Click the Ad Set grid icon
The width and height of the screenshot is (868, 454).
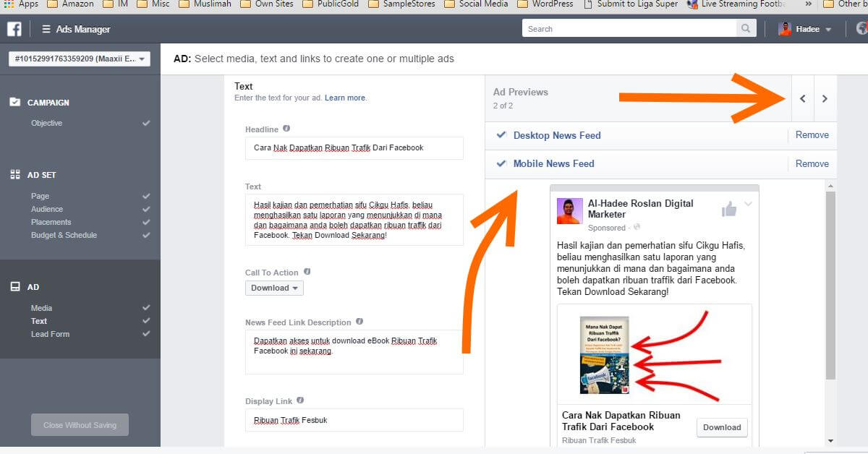pyautogui.click(x=15, y=175)
